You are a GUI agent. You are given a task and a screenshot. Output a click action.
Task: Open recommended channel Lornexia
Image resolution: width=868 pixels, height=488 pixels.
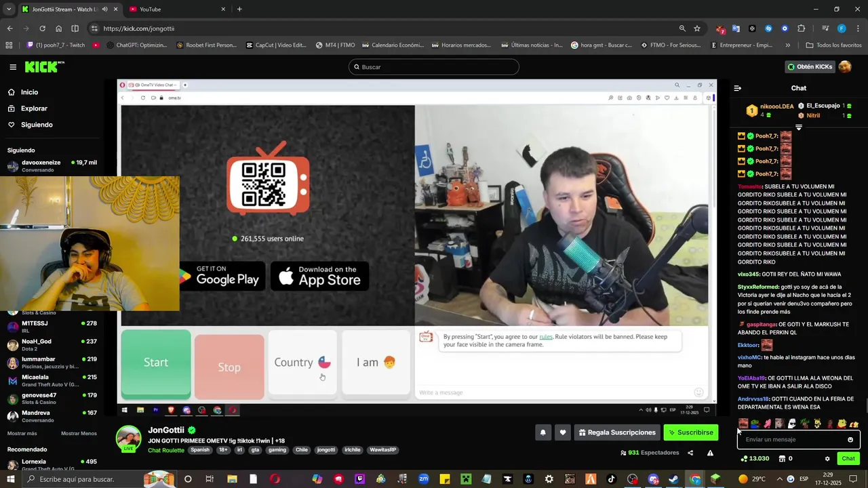pos(53,464)
